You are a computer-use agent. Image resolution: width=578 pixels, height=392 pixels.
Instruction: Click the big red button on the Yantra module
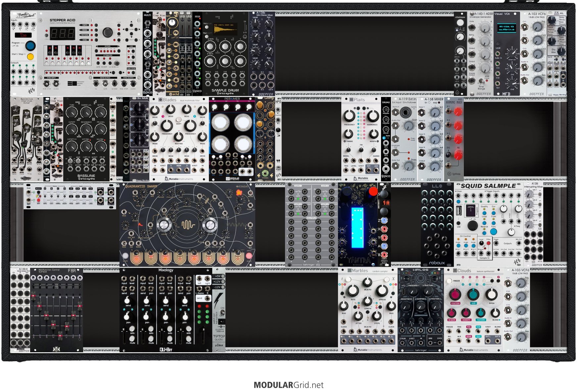pyautogui.click(x=373, y=191)
